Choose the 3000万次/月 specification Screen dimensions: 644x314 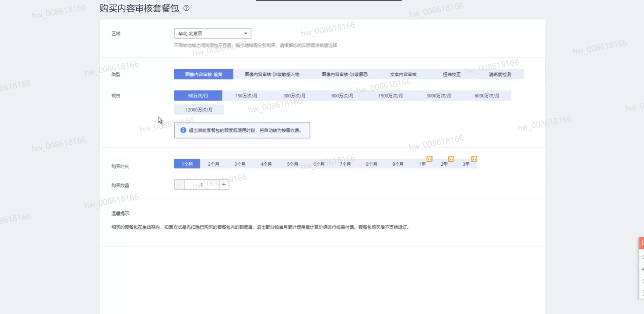[x=439, y=96]
